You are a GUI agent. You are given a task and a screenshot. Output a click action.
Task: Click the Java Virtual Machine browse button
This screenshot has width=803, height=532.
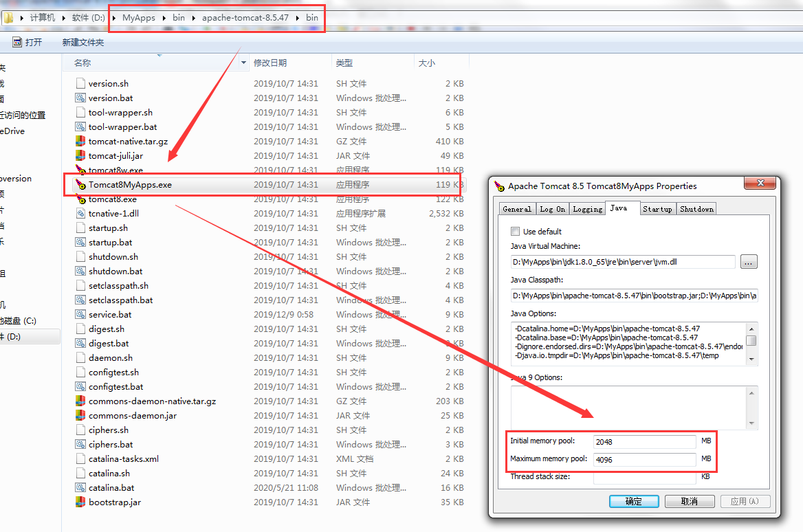(749, 262)
